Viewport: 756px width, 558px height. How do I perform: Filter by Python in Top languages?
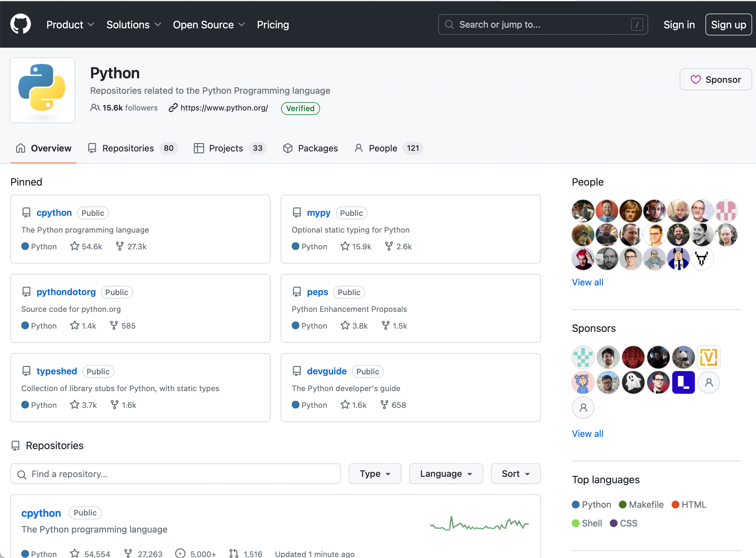(x=591, y=504)
